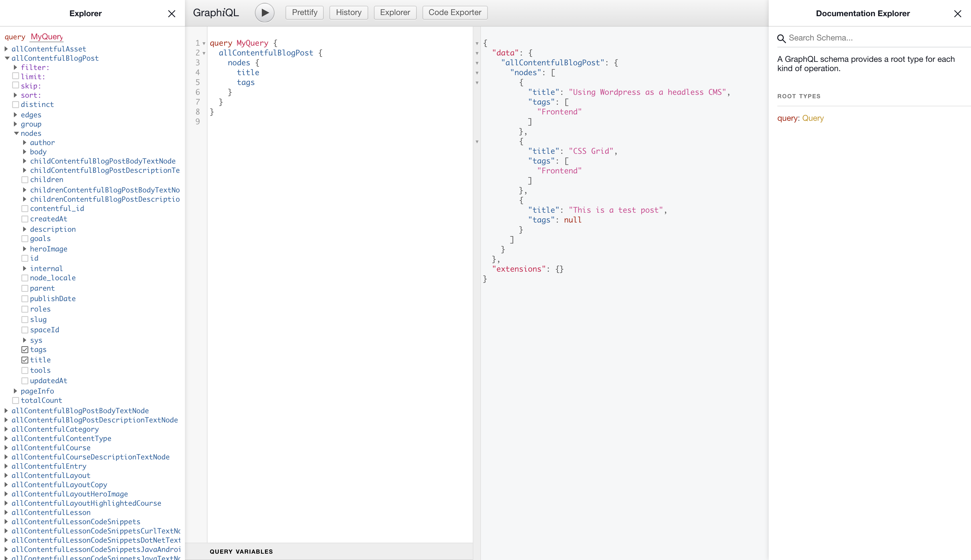The height and width of the screenshot is (560, 971).
Task: Click the "tags" field on editor line 5
Action: 246,82
